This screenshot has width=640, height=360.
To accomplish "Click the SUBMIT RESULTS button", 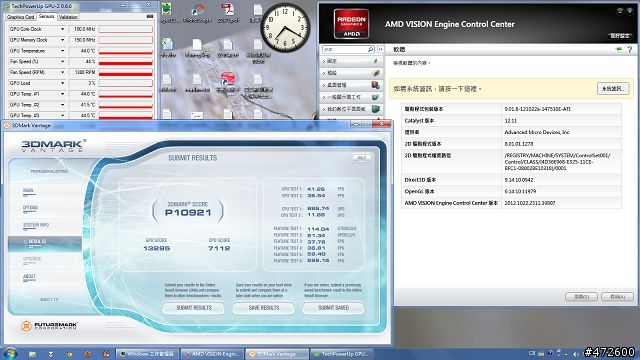I will pos(193,308).
